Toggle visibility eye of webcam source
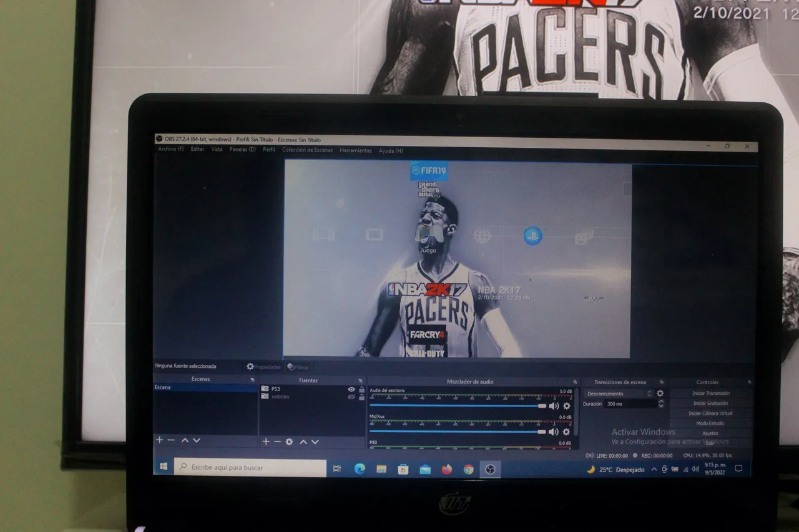The image size is (799, 532). tap(351, 397)
